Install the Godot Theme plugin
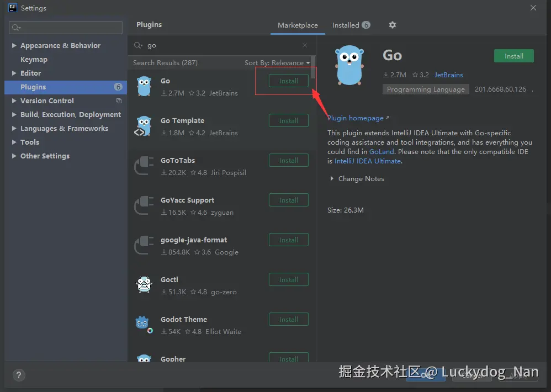551x392 pixels. coord(289,319)
